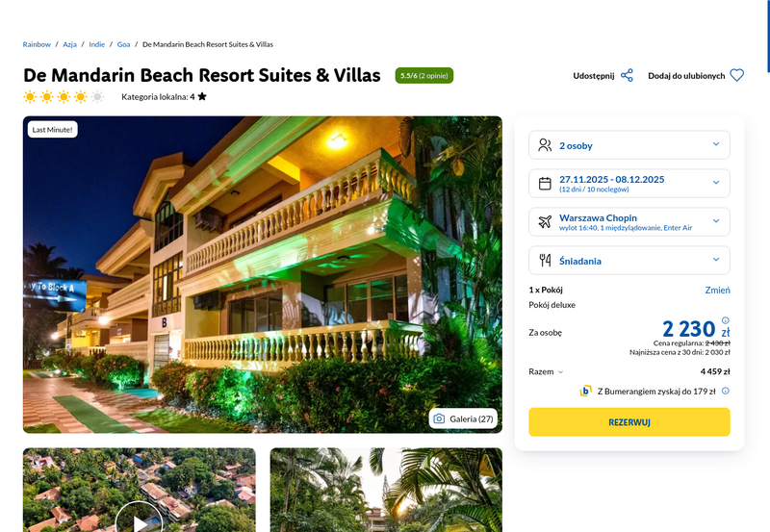Click the camera icon in the Galeria button
This screenshot has height=532, width=770.
click(x=439, y=418)
